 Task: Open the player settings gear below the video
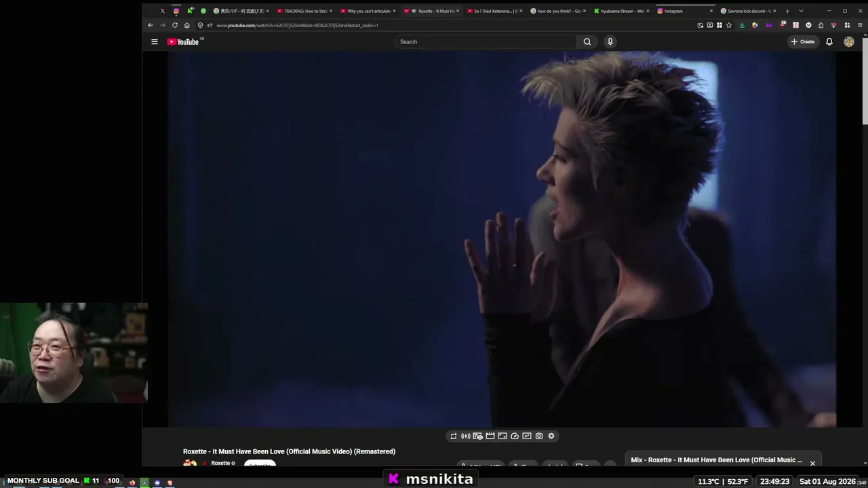[x=551, y=436]
